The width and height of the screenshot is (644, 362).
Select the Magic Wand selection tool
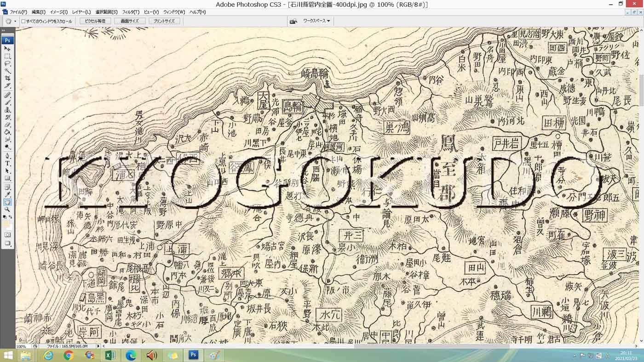[x=7, y=71]
